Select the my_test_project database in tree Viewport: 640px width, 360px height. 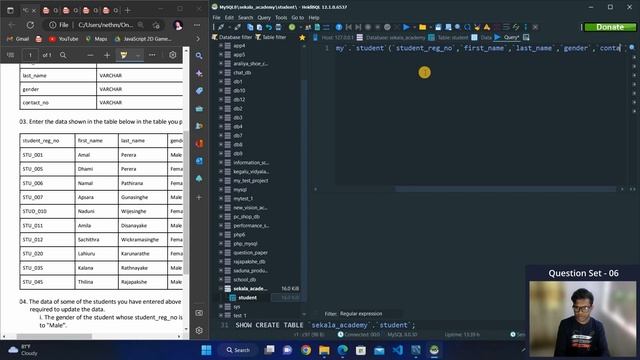(251, 180)
